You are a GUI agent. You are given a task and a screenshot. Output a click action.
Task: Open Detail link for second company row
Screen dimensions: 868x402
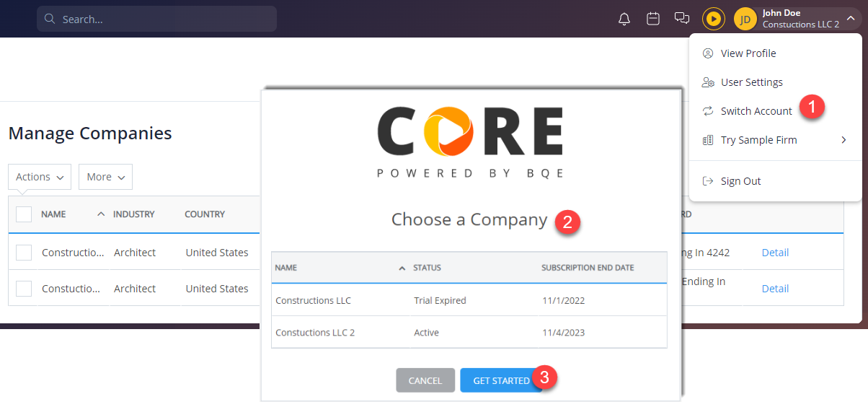click(775, 289)
